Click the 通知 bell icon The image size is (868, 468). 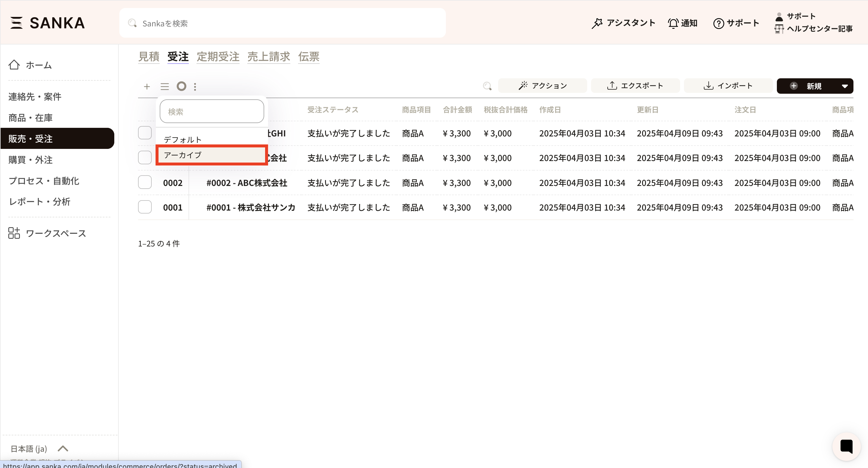tap(673, 23)
